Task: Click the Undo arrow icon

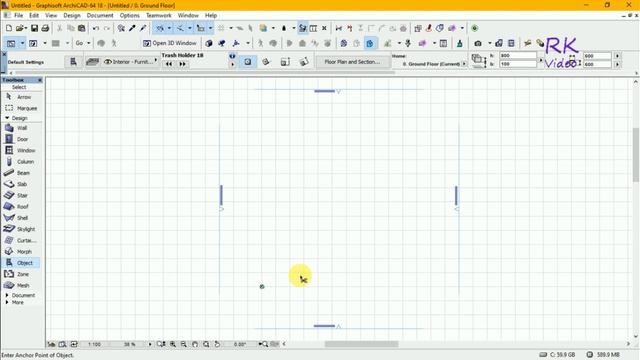Action: 96,28
